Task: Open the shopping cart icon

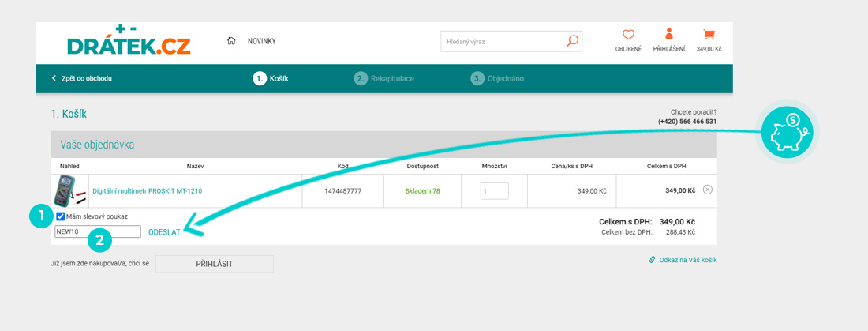Action: click(709, 35)
